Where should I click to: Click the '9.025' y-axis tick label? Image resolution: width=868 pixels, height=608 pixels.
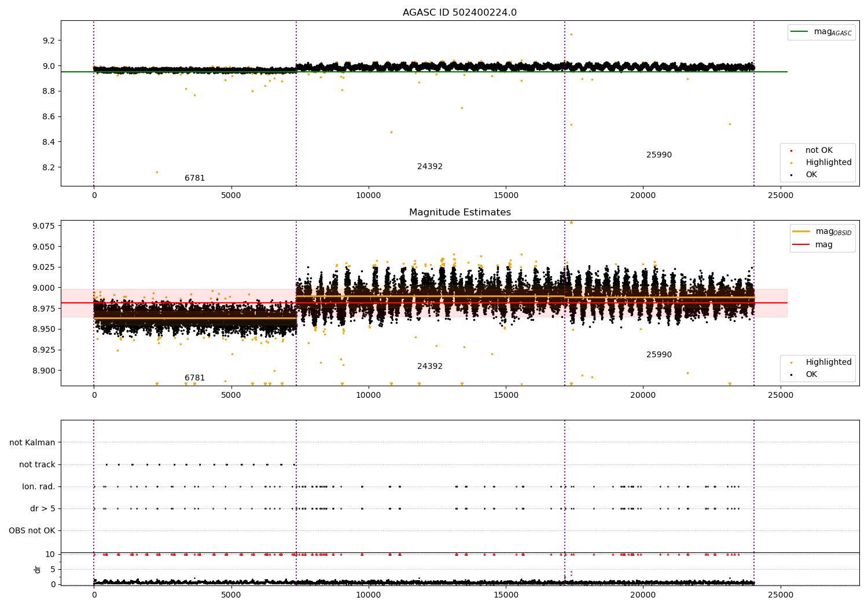[x=44, y=267]
